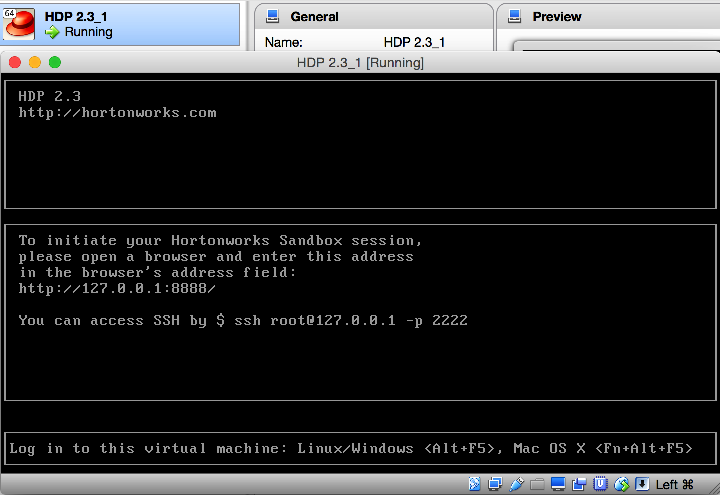Click the display monitor indicator icon

558,484
